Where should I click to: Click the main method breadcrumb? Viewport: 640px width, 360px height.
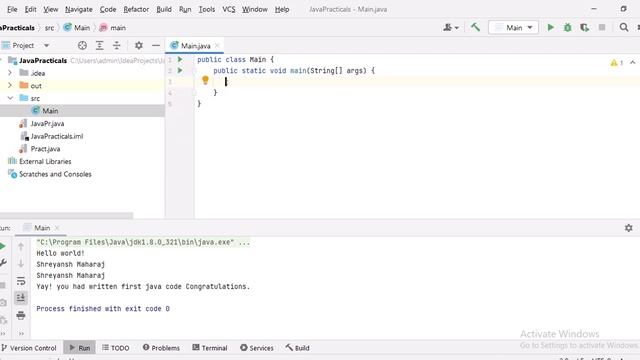pos(113,28)
